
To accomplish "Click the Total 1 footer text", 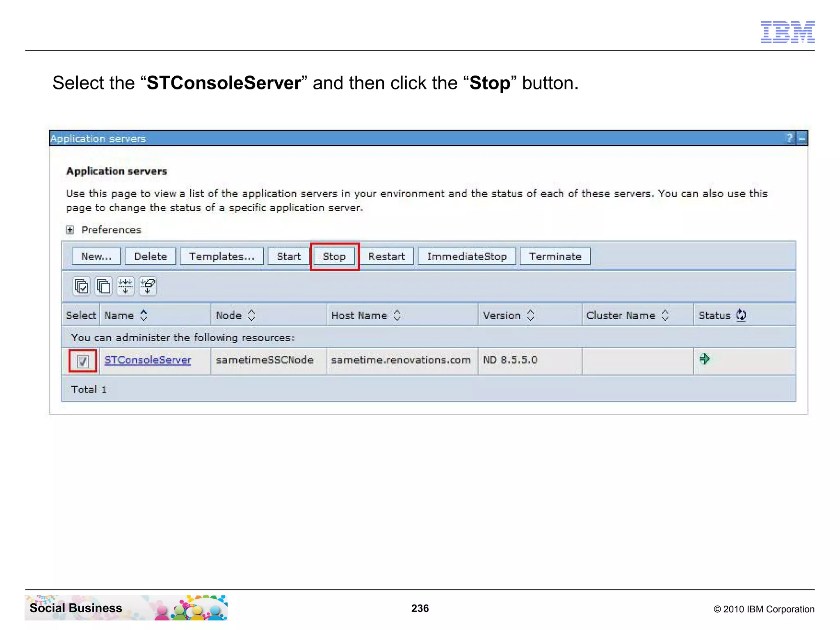I will [89, 389].
